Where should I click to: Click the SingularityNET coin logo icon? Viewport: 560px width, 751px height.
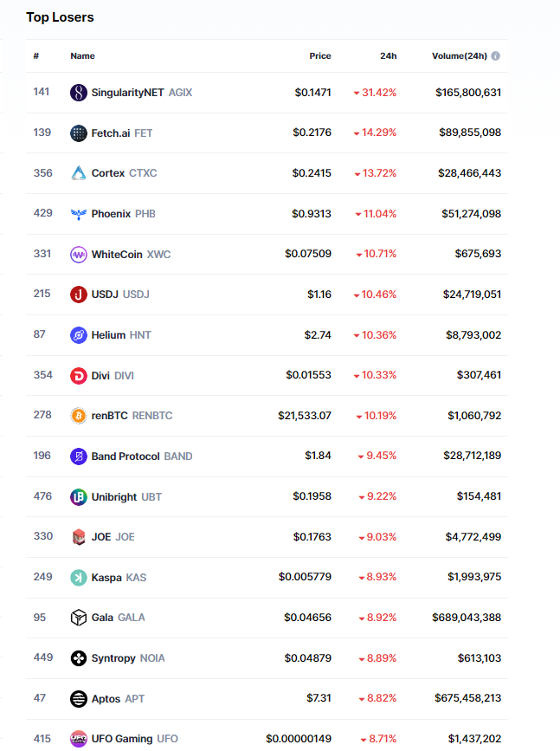point(79,93)
